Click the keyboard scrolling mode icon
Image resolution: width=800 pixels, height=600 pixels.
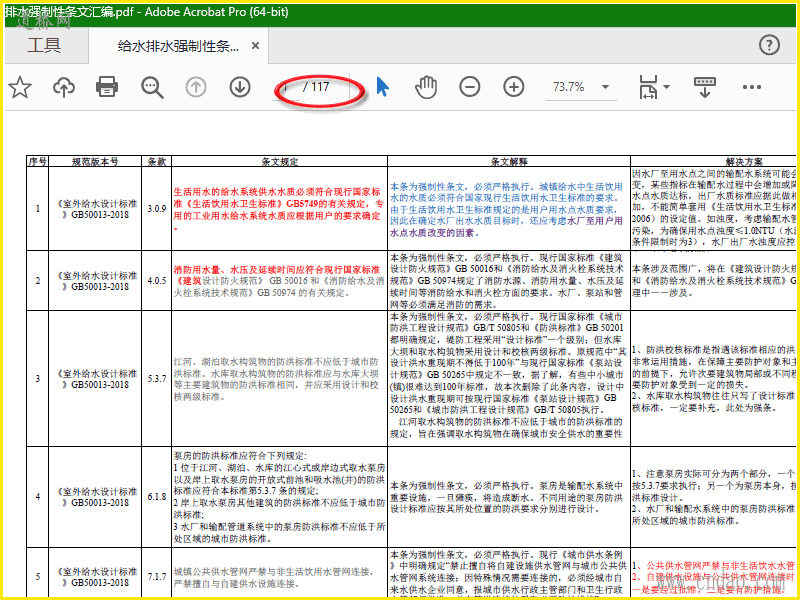[x=707, y=87]
